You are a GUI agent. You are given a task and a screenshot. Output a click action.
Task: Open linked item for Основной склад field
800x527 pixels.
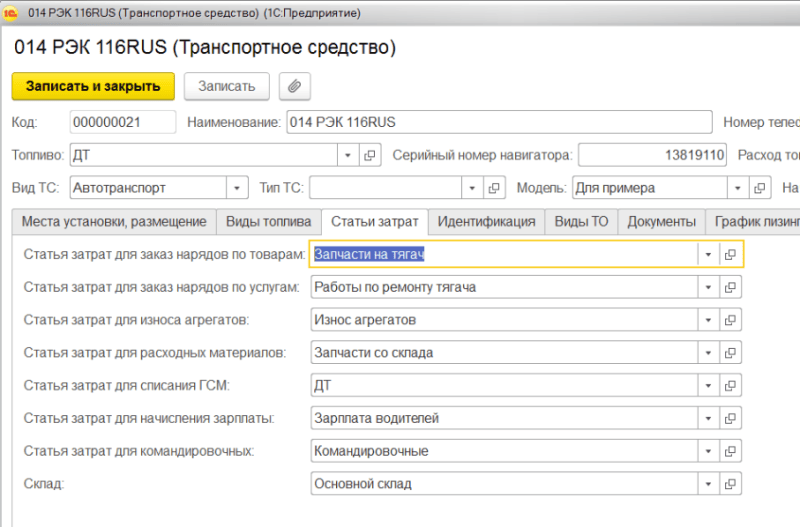(x=731, y=484)
